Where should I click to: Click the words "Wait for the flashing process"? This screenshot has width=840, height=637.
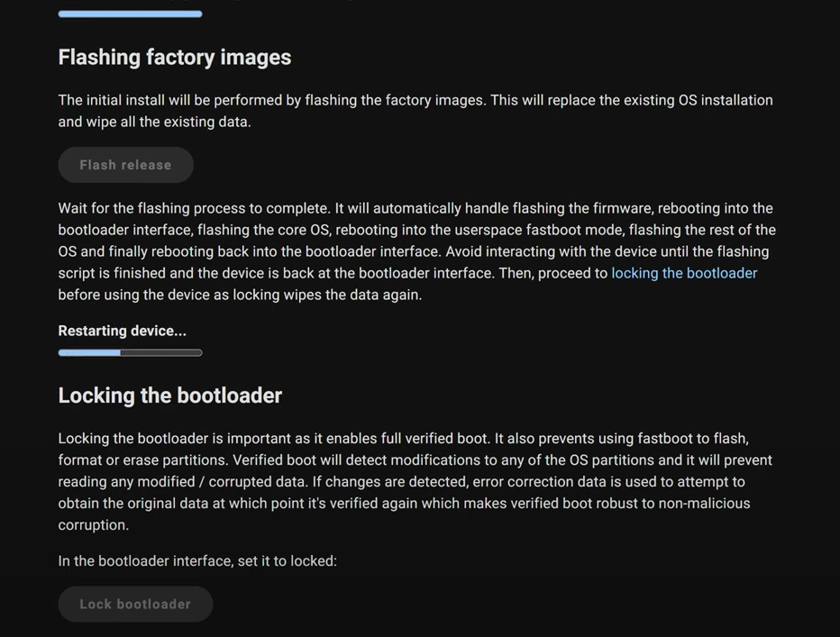(155, 208)
